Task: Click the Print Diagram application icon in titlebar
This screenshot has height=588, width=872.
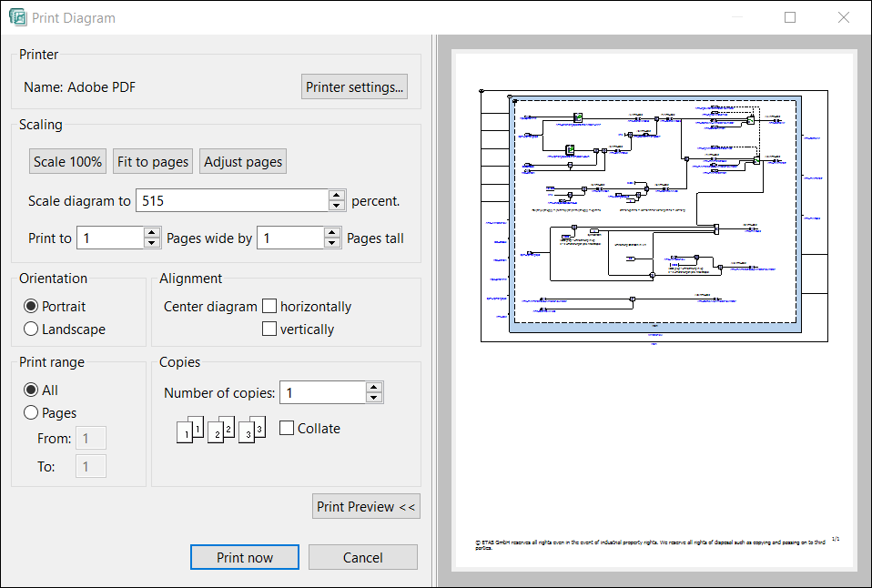Action: pos(18,17)
